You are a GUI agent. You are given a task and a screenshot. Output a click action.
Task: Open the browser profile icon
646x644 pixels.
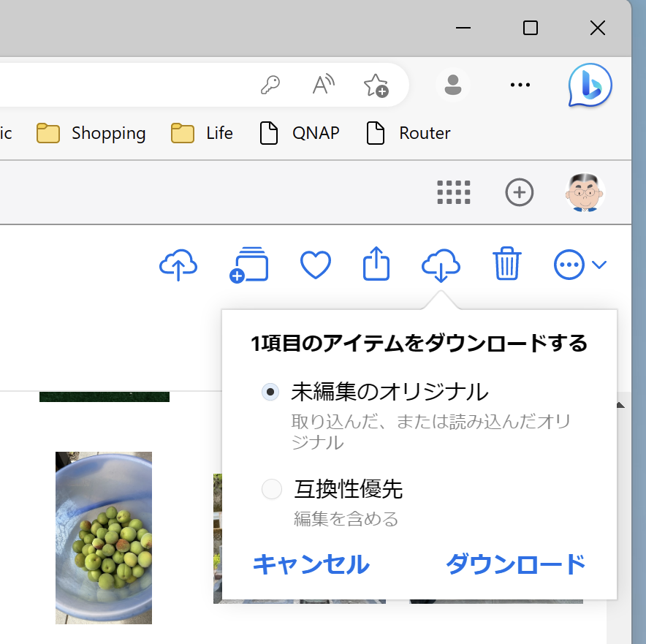(x=453, y=85)
